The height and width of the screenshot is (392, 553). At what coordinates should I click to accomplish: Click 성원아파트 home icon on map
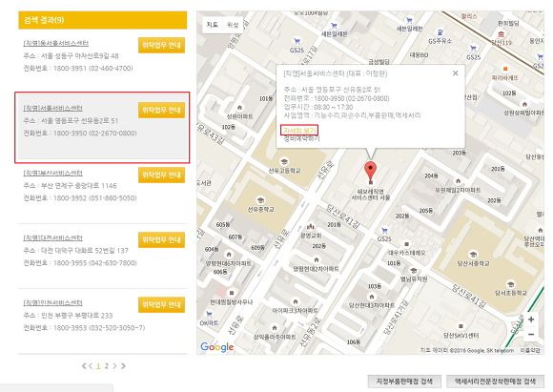[x=240, y=108]
